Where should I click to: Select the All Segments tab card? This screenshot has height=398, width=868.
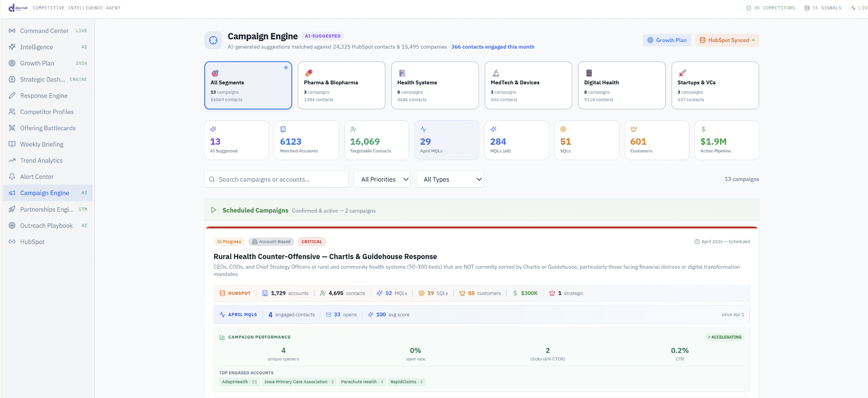coord(248,85)
